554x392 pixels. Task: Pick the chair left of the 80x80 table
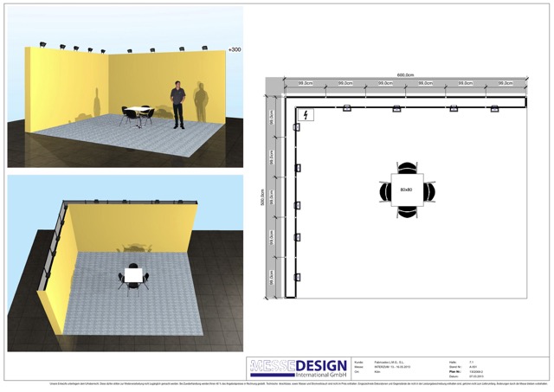[x=383, y=190]
